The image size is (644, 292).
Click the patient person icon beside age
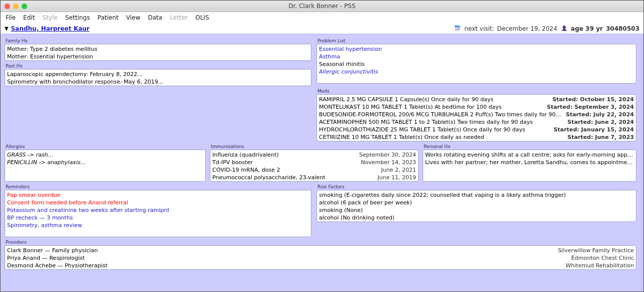coord(564,29)
